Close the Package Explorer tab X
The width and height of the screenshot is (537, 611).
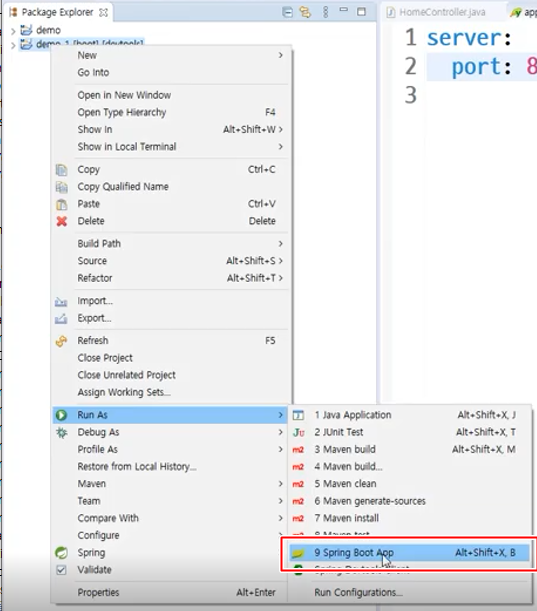103,12
